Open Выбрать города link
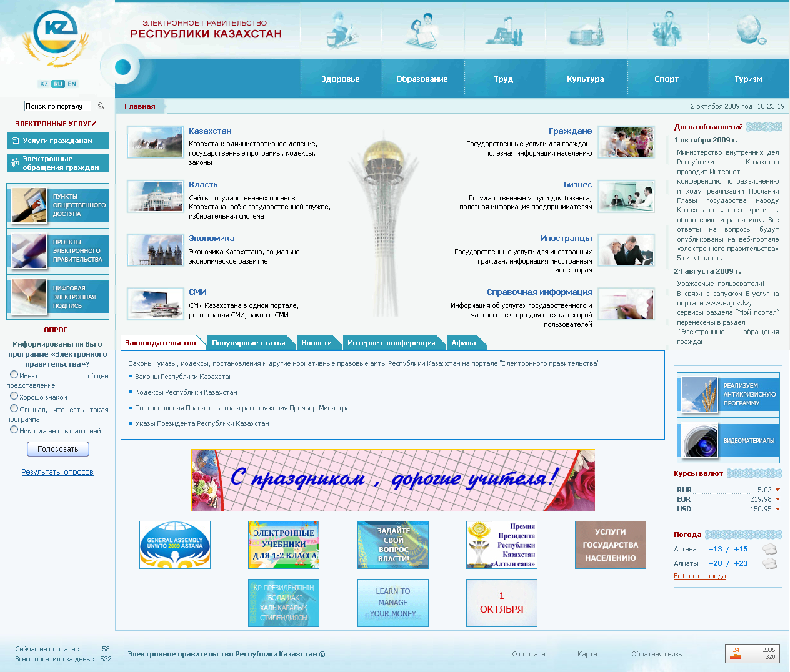The image size is (790, 672). pos(700,576)
